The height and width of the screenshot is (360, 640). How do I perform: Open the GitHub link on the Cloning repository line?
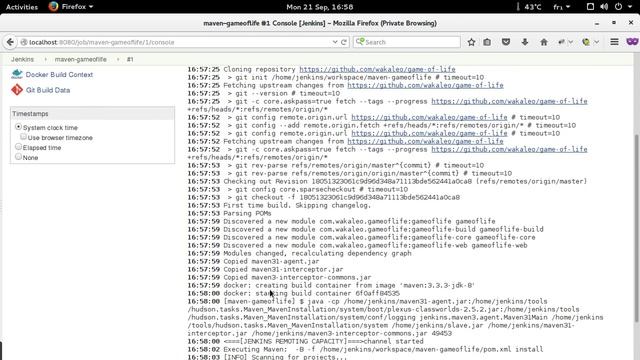377,69
